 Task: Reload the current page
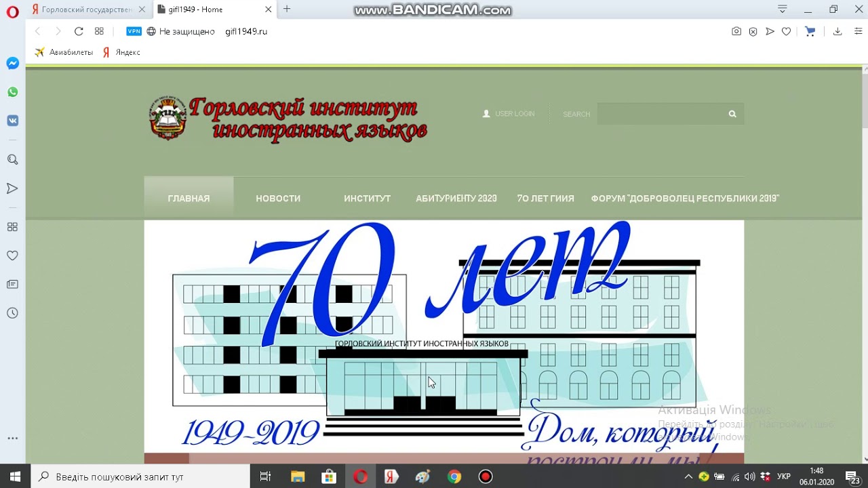pos(79,31)
